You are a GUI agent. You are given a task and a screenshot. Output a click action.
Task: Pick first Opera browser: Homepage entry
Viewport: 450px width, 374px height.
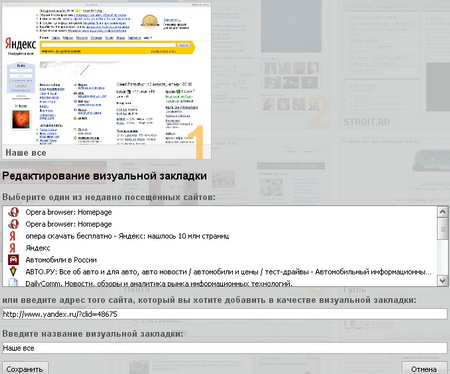coord(69,212)
